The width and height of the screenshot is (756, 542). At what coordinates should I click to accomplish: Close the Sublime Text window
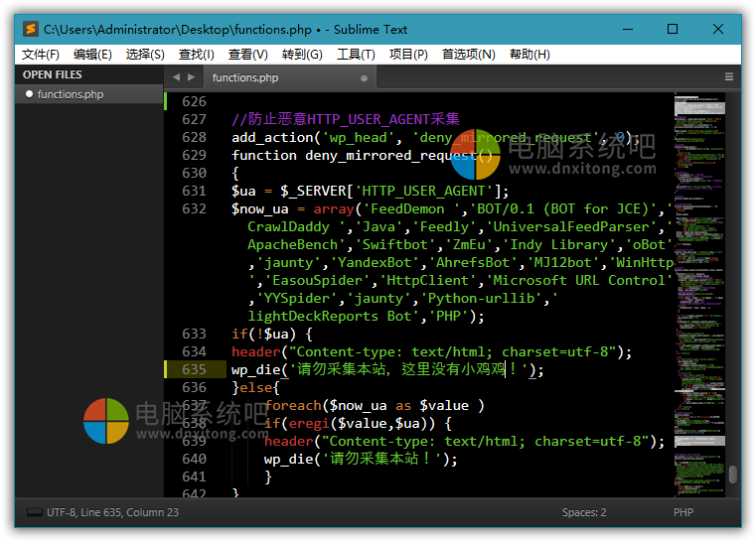[x=718, y=30]
